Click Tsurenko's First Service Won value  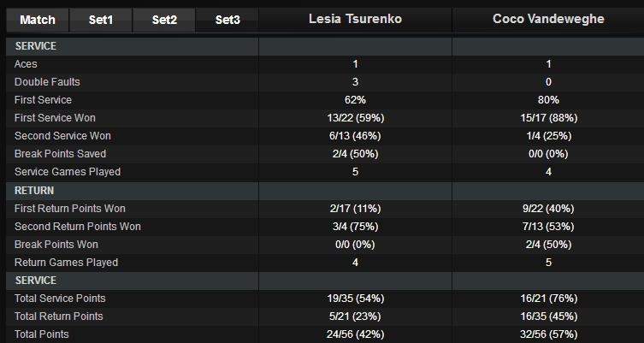click(x=355, y=118)
